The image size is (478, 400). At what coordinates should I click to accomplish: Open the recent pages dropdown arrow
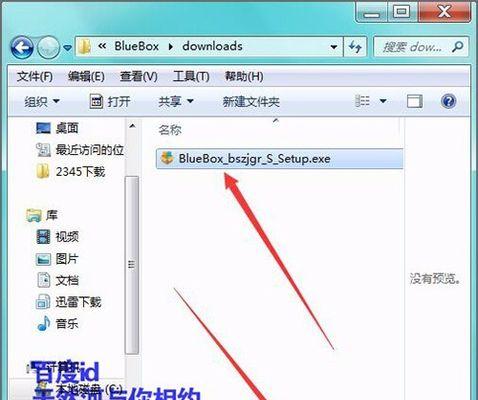68,48
